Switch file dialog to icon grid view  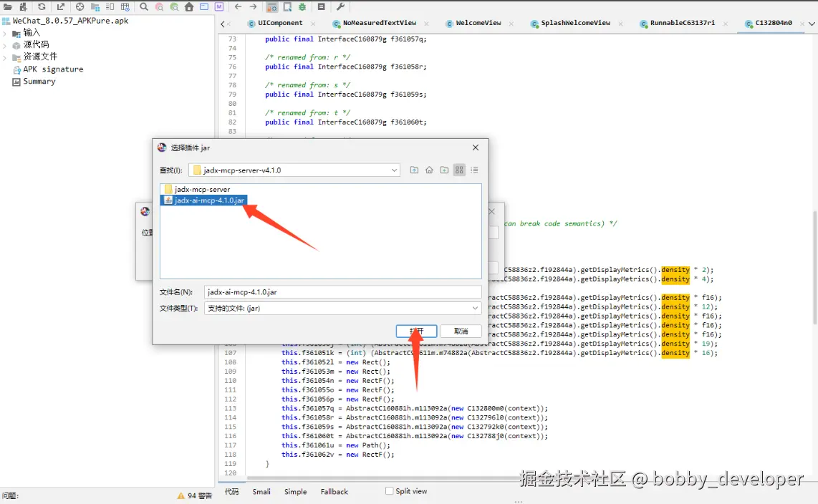coord(459,170)
